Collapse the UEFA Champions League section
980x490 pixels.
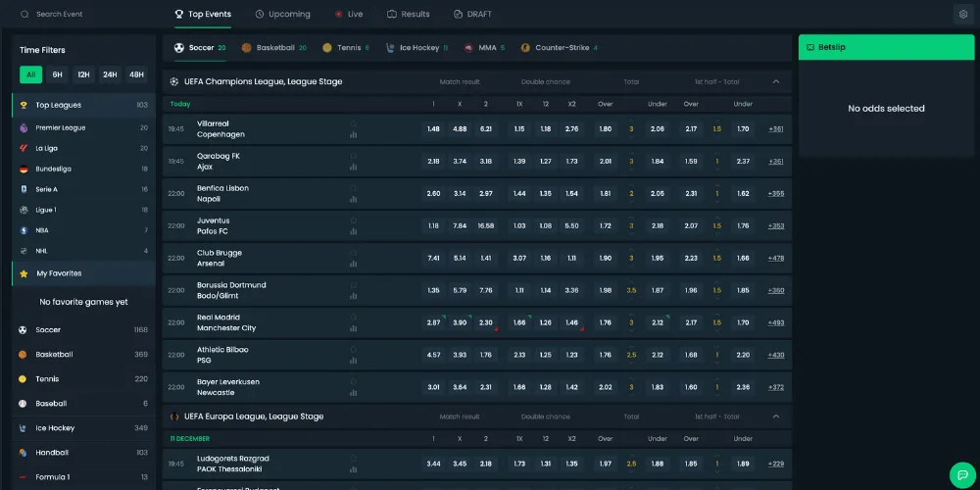776,81
